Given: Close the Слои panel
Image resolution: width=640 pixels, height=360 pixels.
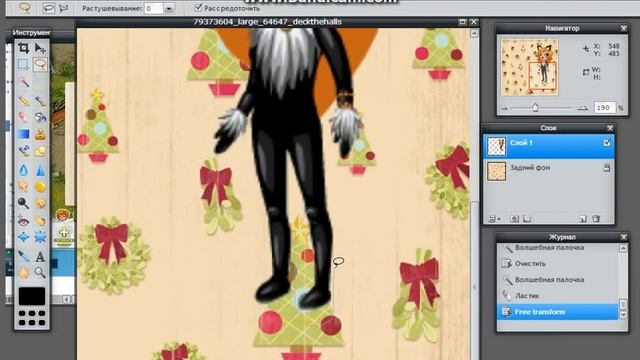Looking at the screenshot, I should pos(610,128).
